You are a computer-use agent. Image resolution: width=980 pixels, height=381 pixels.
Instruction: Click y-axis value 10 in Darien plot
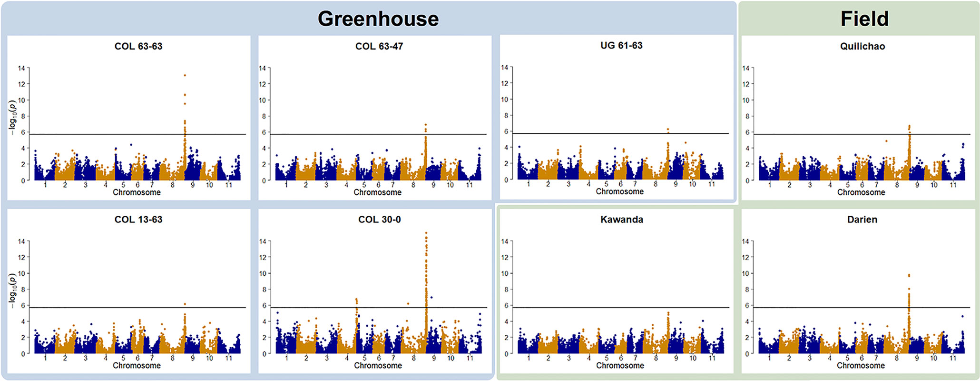tap(745, 273)
